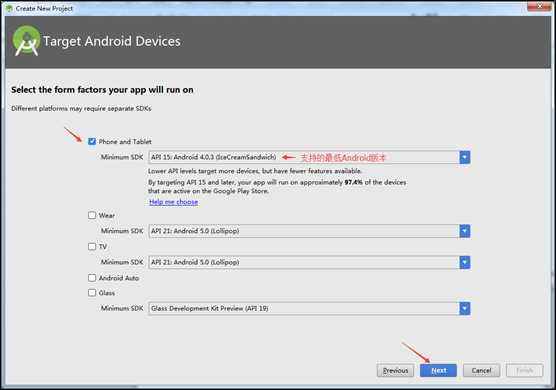This screenshot has width=556, height=390.
Task: Click the greyed-out Finish button
Action: point(524,370)
